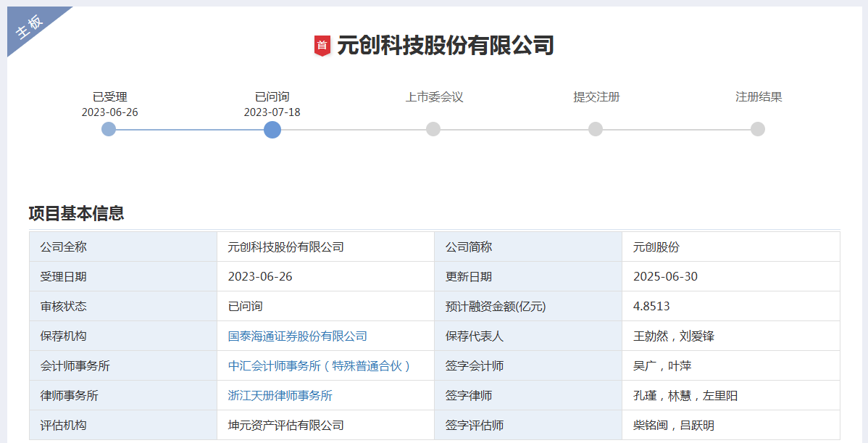
Task: Click the 审核状态 label cell
Action: tap(123, 306)
